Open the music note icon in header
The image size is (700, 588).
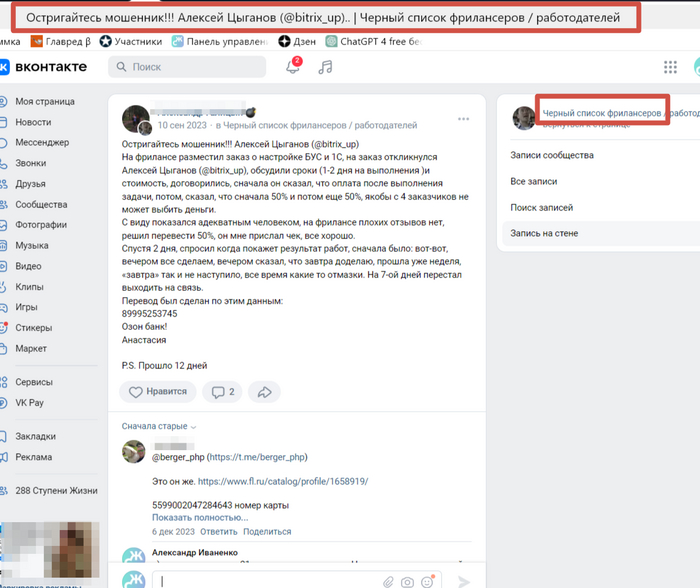tap(325, 67)
